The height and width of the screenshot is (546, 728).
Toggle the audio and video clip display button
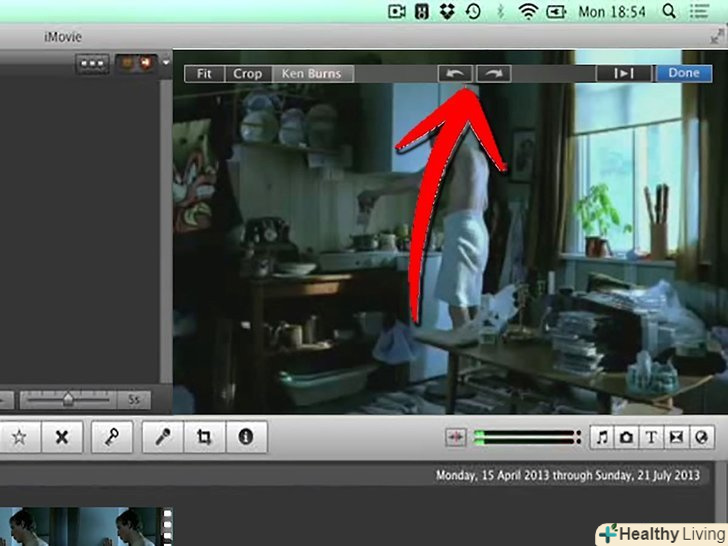136,64
